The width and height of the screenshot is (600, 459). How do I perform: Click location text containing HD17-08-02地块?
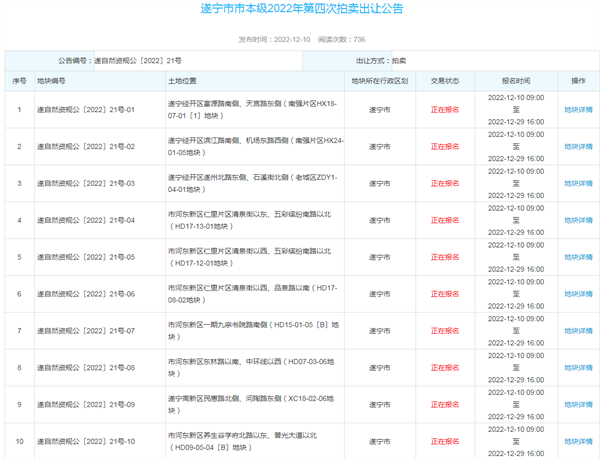(253, 294)
